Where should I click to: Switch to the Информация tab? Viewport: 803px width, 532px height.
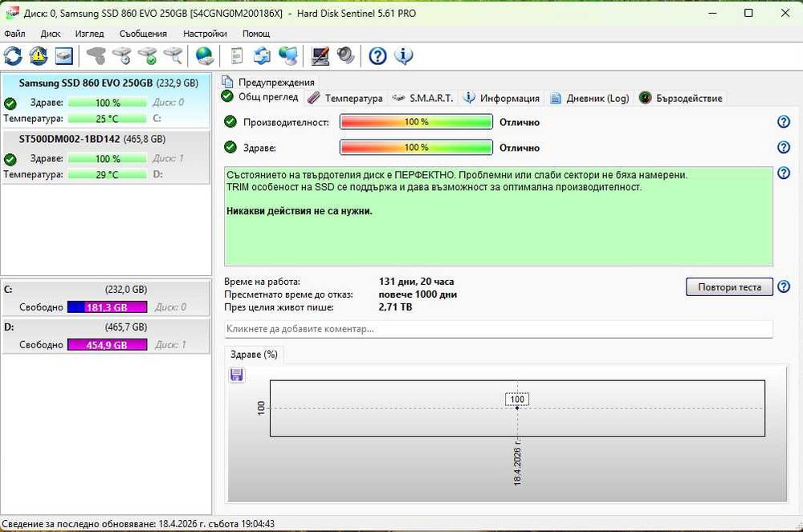click(502, 98)
